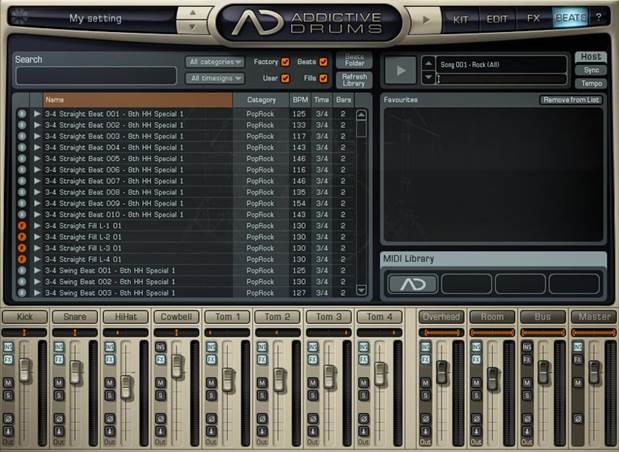Select the Tempo button
Screen dimensions: 619x452
(591, 83)
